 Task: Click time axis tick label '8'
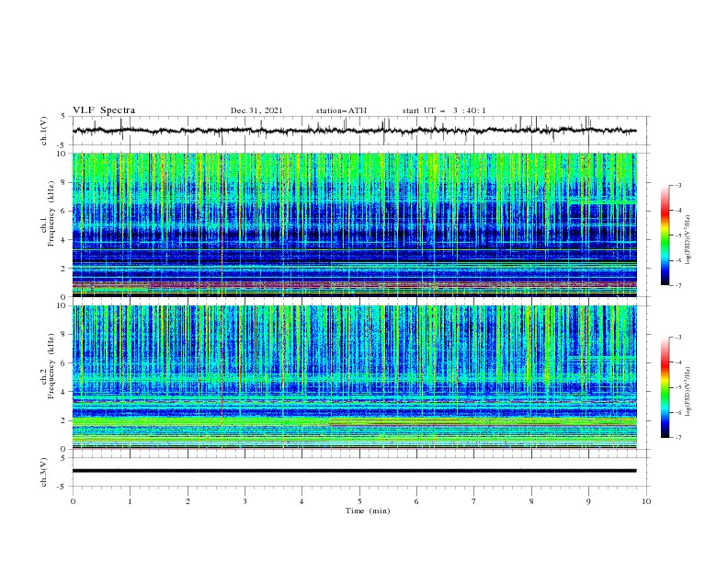click(x=531, y=501)
